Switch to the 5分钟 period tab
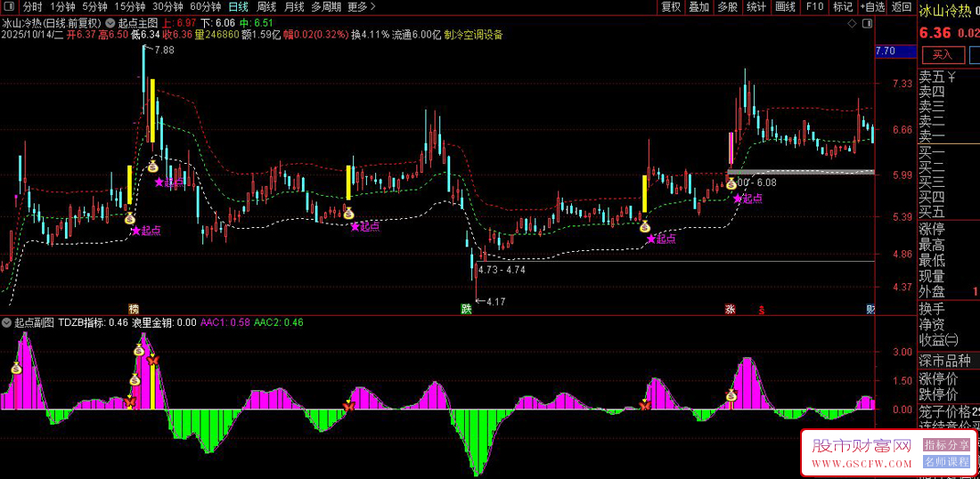Screen dimensions: 980x479 point(95,7)
